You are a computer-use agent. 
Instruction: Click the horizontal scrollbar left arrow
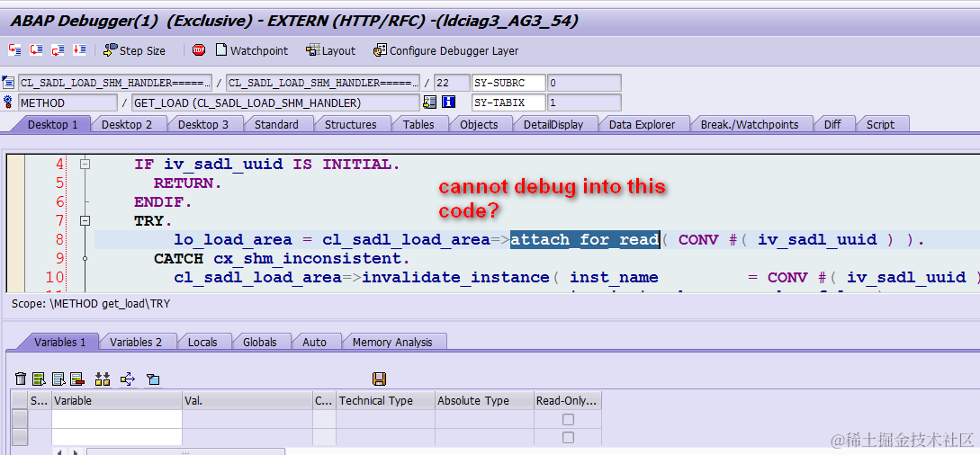[x=59, y=451]
